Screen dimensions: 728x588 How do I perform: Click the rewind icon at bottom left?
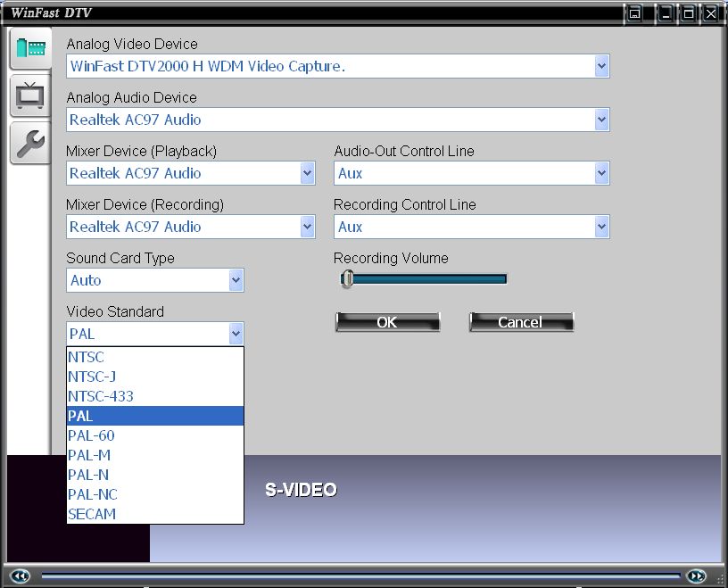(x=21, y=576)
